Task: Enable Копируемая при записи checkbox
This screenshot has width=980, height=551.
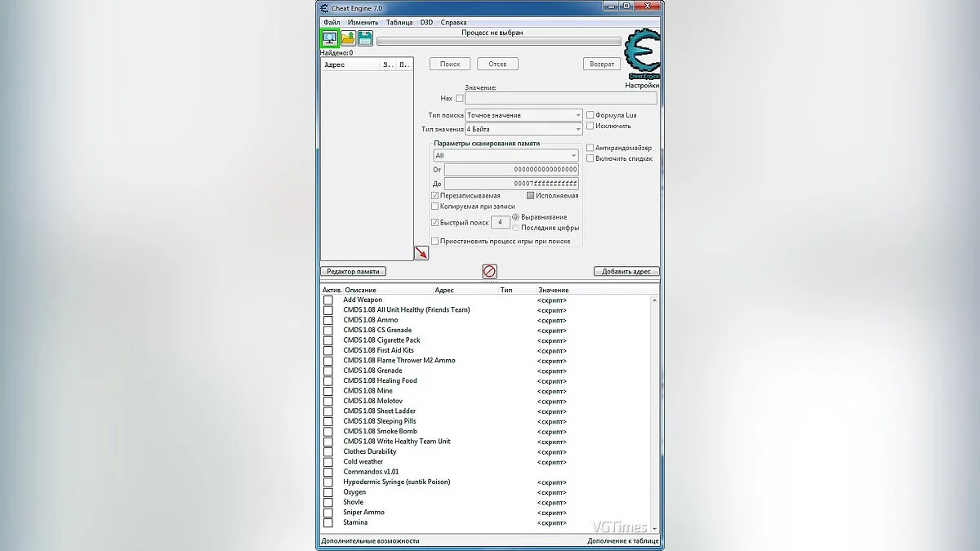Action: pyautogui.click(x=434, y=207)
